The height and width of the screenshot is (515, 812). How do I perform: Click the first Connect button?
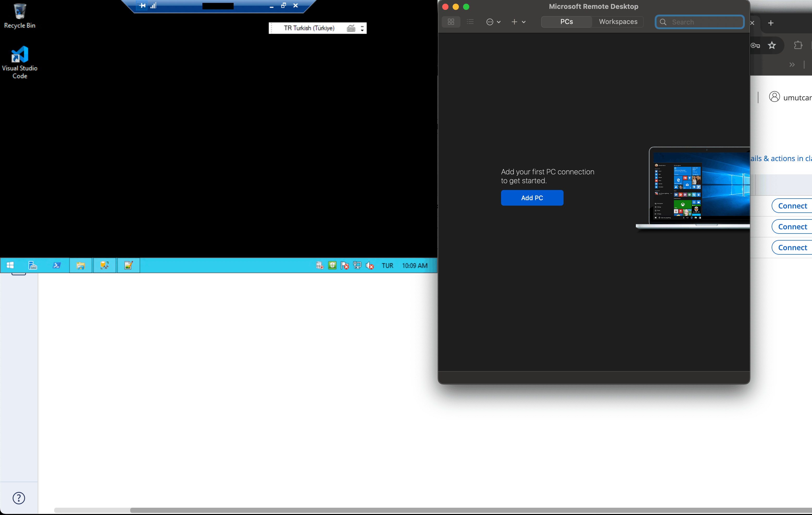coord(792,206)
